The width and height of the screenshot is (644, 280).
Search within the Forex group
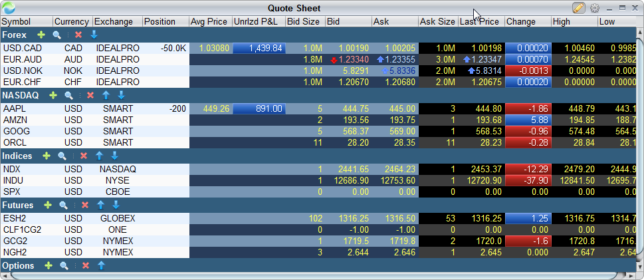pyautogui.click(x=56, y=35)
